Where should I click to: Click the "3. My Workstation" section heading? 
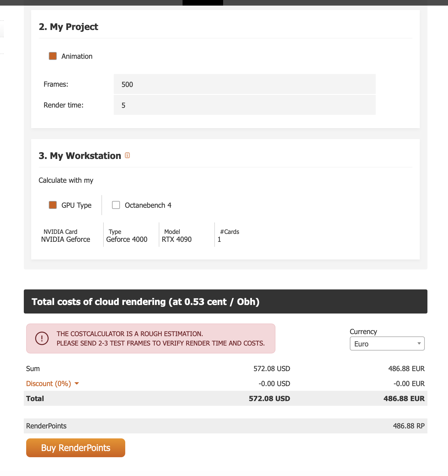[80, 155]
